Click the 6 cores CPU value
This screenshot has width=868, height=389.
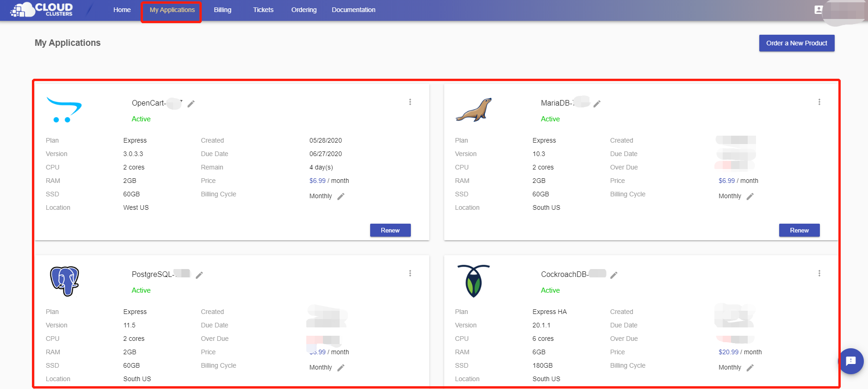543,339
